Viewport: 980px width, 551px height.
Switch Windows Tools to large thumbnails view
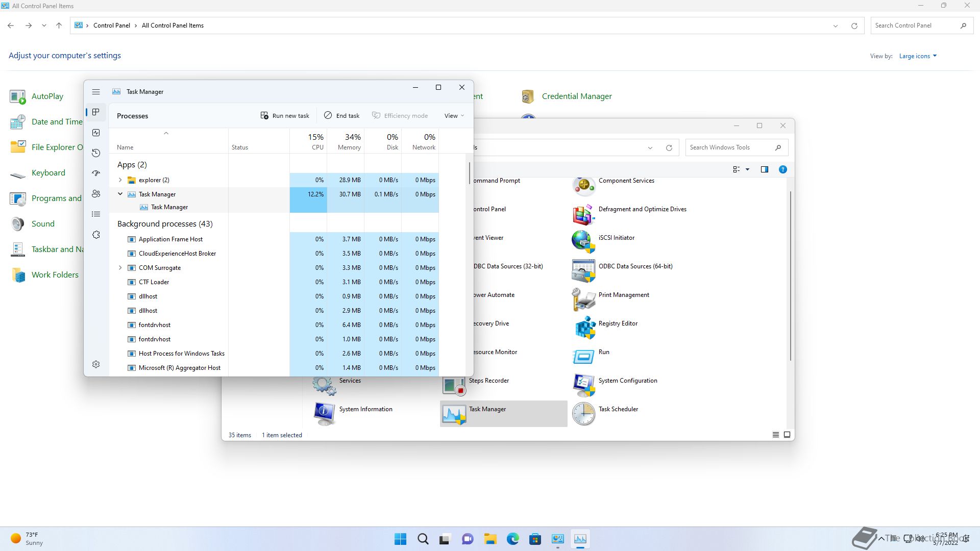coord(787,435)
